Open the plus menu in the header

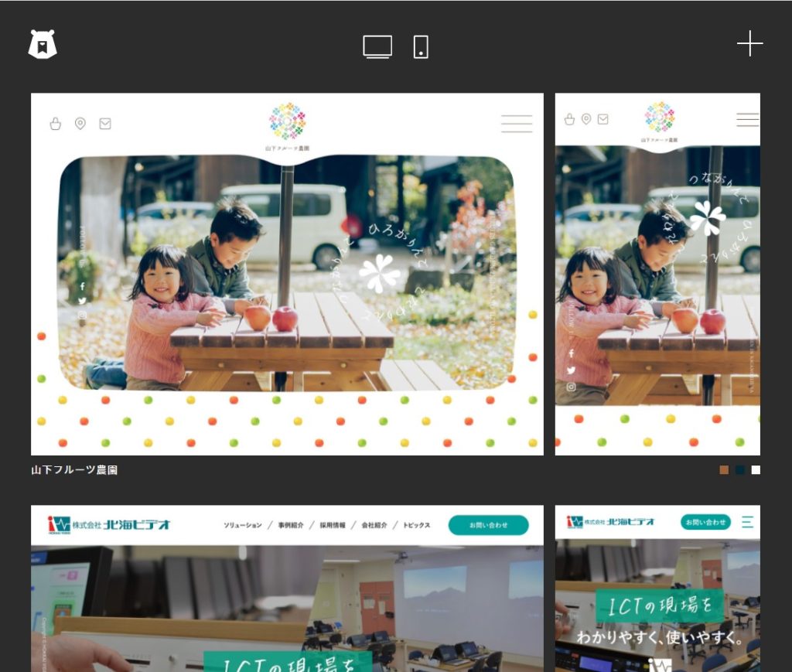click(749, 44)
